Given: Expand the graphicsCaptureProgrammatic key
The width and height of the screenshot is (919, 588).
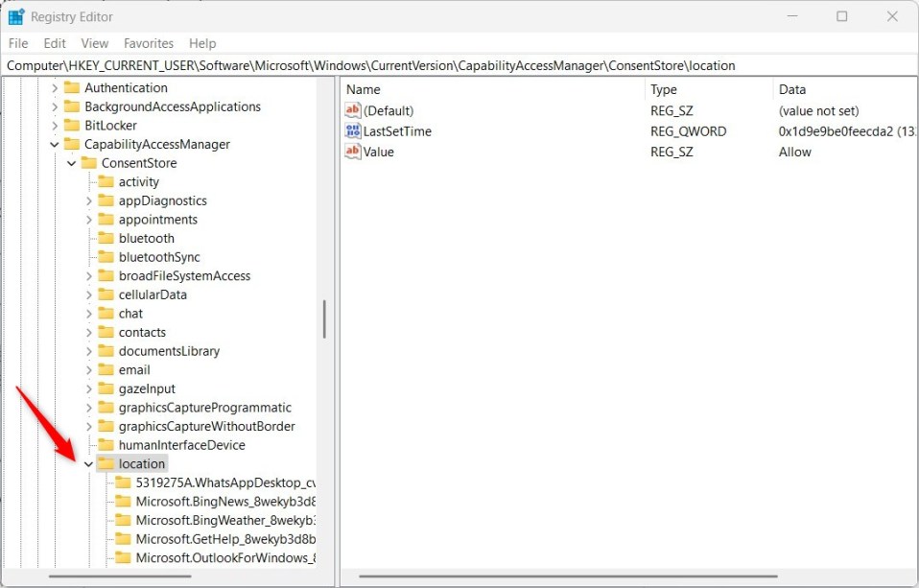Looking at the screenshot, I should pyautogui.click(x=89, y=408).
